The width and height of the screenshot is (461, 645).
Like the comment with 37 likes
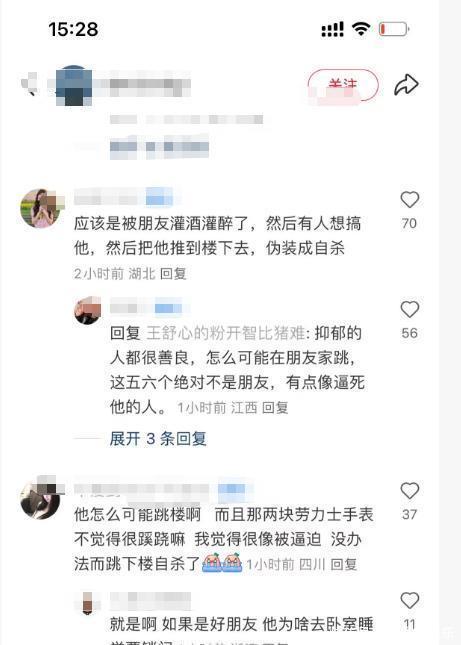pyautogui.click(x=410, y=491)
